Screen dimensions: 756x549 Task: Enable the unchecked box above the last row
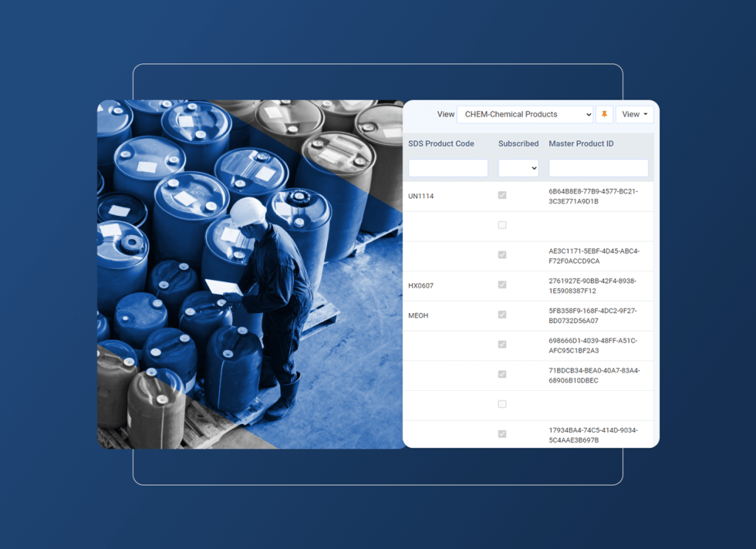click(x=502, y=404)
